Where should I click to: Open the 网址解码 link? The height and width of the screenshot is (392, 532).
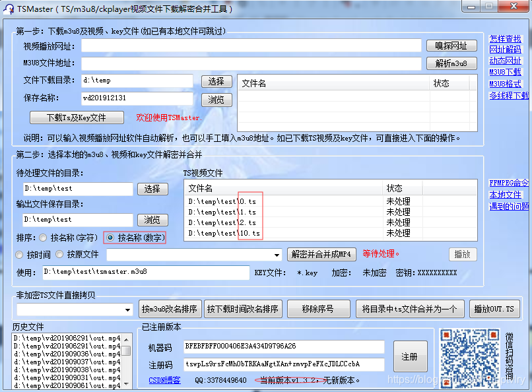505,49
